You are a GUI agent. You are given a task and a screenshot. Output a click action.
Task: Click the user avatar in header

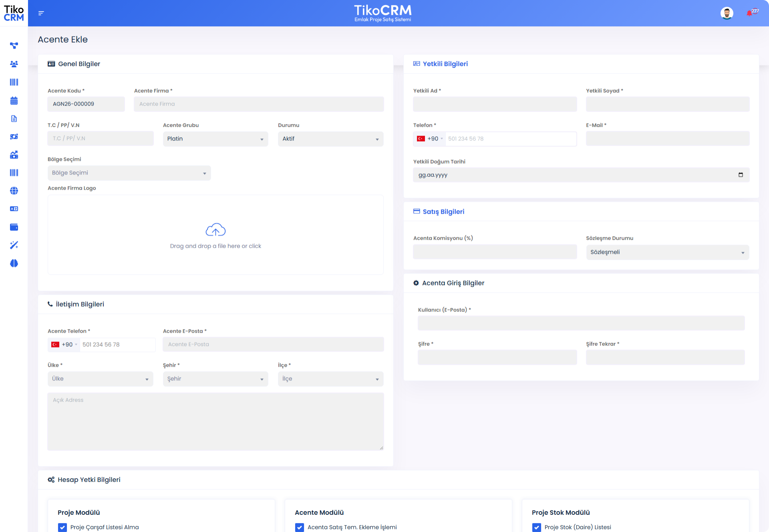click(x=727, y=13)
